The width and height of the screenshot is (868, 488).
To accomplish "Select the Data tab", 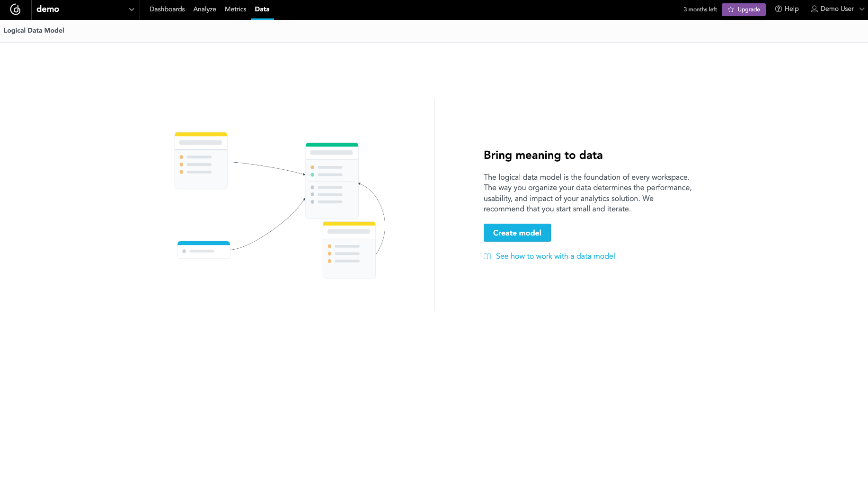I will (x=262, y=9).
